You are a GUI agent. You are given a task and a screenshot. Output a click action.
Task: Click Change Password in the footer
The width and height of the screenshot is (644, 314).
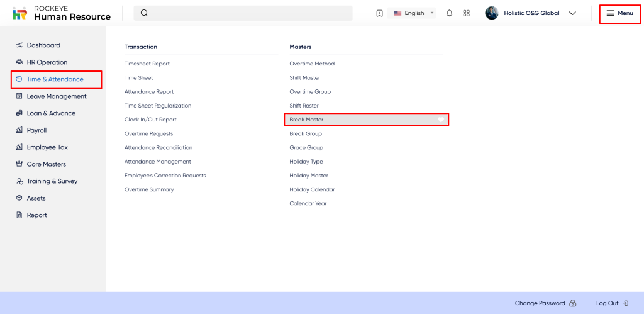[x=540, y=303]
